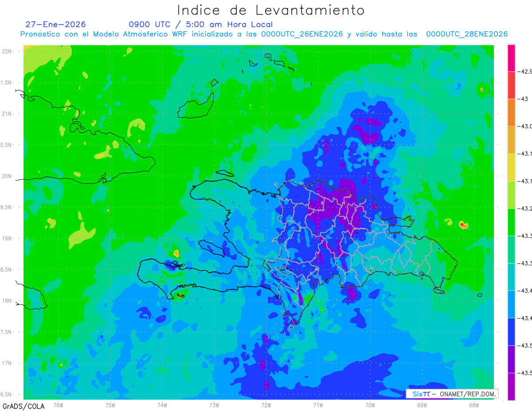
Task: Click the '20N' latitude label
Action: [7, 176]
